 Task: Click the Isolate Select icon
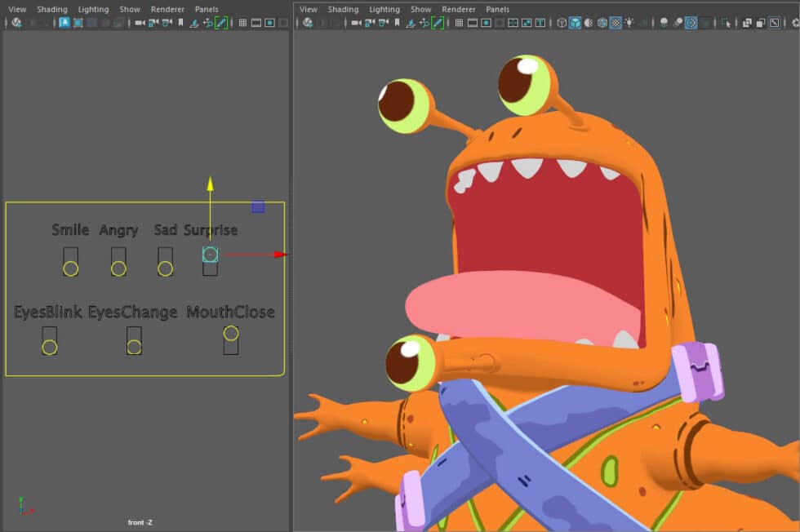point(727,24)
